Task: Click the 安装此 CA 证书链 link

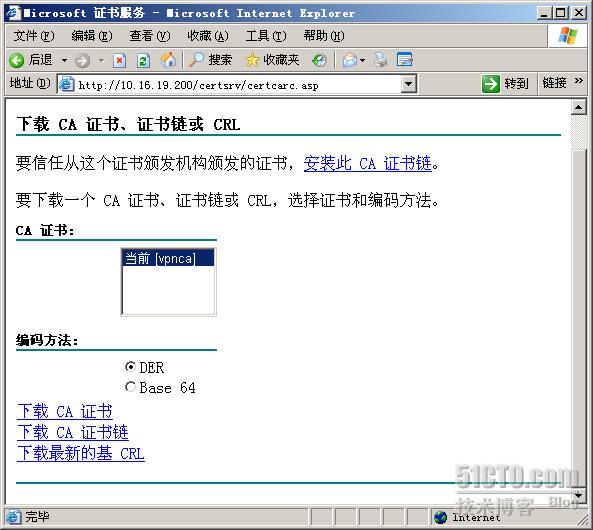Action: [368, 164]
